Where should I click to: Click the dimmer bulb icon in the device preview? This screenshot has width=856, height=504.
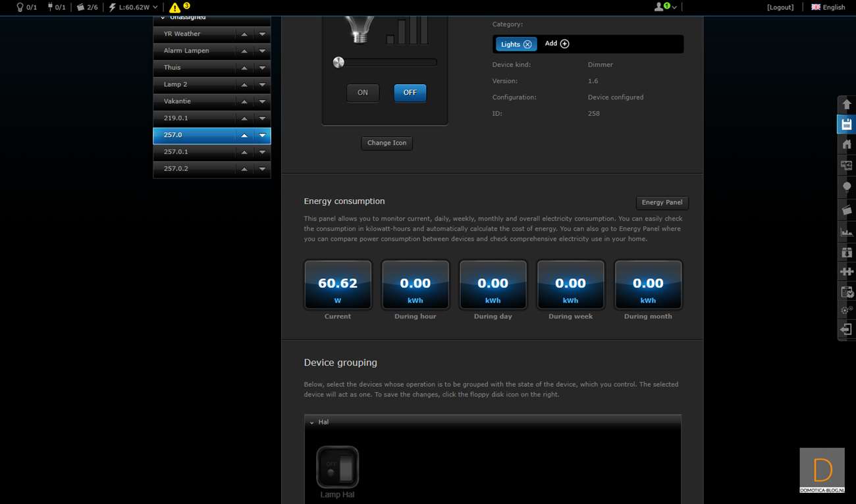click(x=360, y=30)
